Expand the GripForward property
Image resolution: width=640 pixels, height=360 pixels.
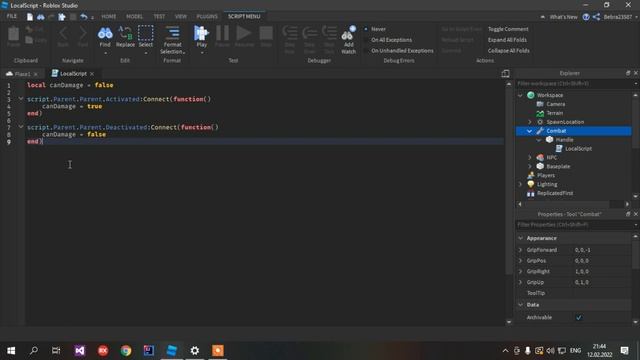[x=520, y=250]
